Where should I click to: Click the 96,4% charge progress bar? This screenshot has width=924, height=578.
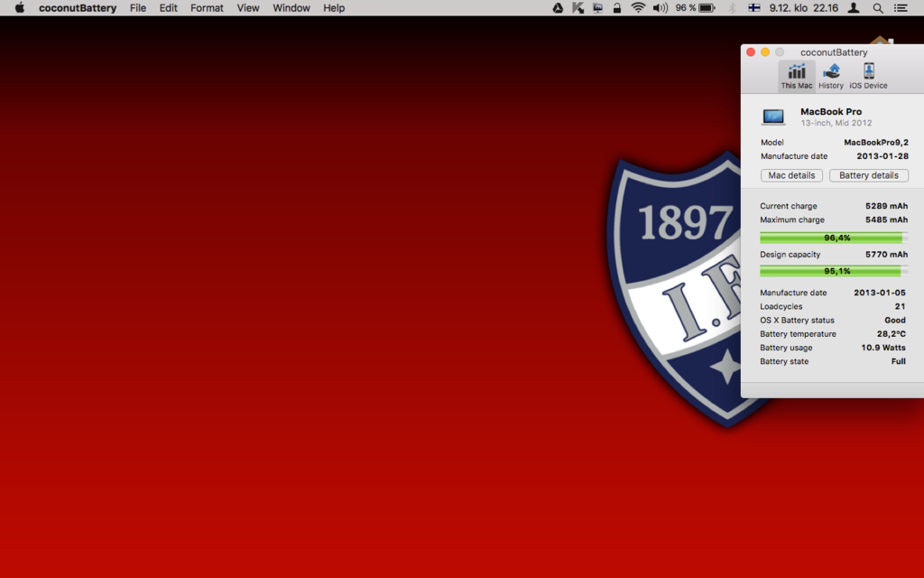pos(833,238)
